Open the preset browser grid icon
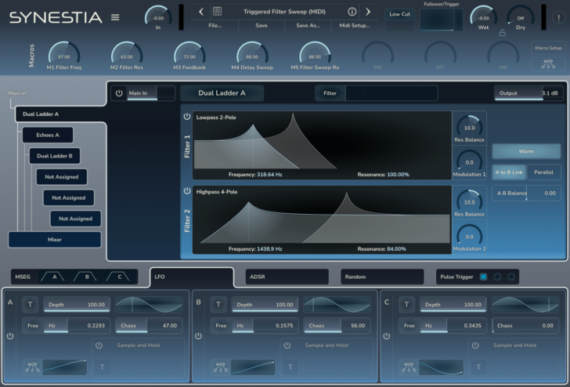This screenshot has width=570, height=387. (217, 12)
